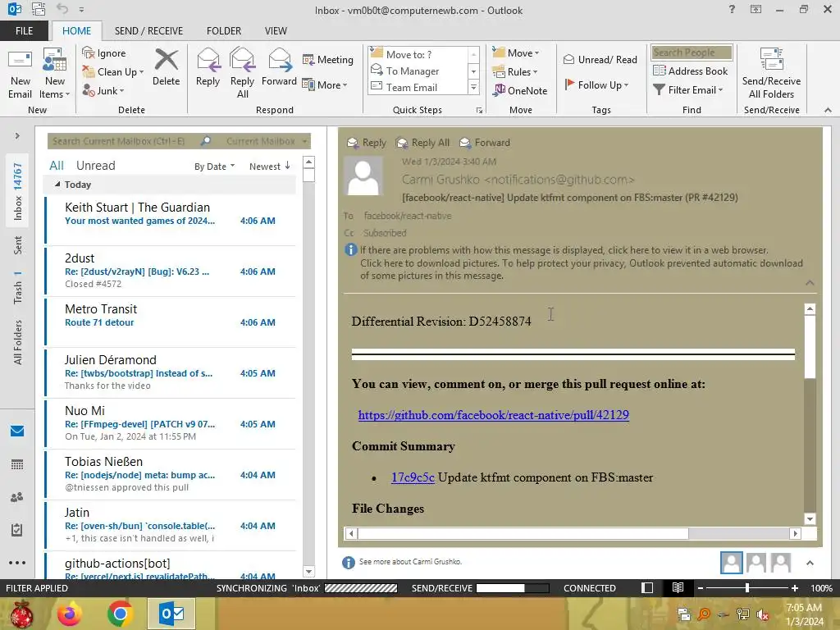Screen dimensions: 840x630
Task: Switch to the SEND / RECEIVE tab
Action: [148, 31]
